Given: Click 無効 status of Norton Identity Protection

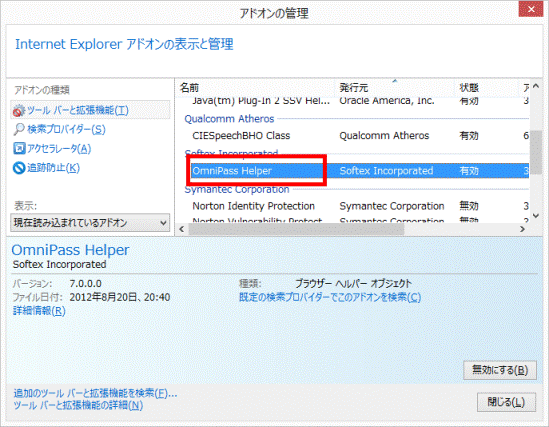Looking at the screenshot, I should tap(469, 206).
